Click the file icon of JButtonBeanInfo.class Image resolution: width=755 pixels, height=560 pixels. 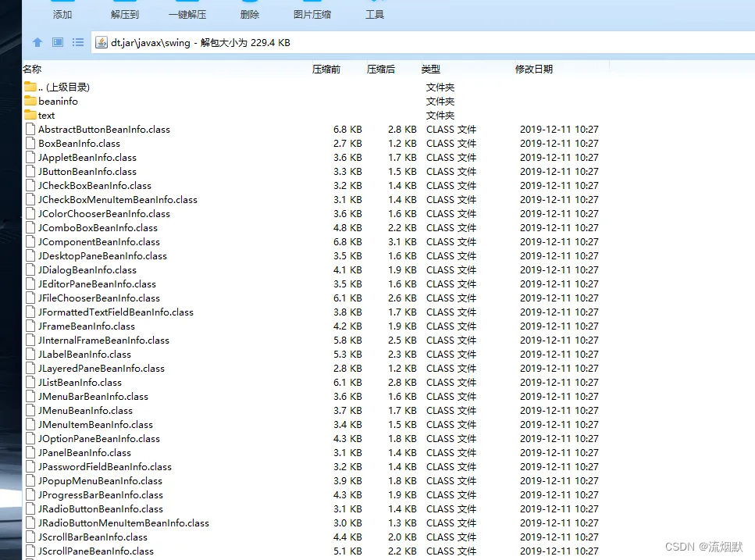[30, 171]
